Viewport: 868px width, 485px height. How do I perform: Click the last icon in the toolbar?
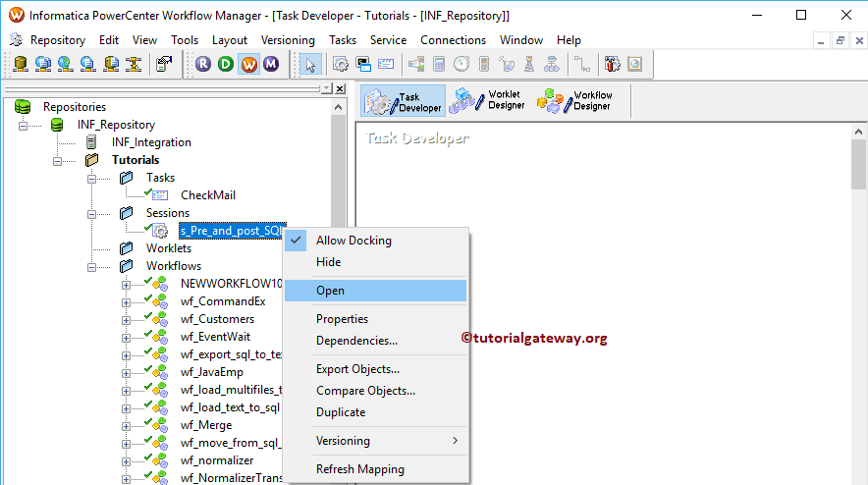[x=635, y=64]
